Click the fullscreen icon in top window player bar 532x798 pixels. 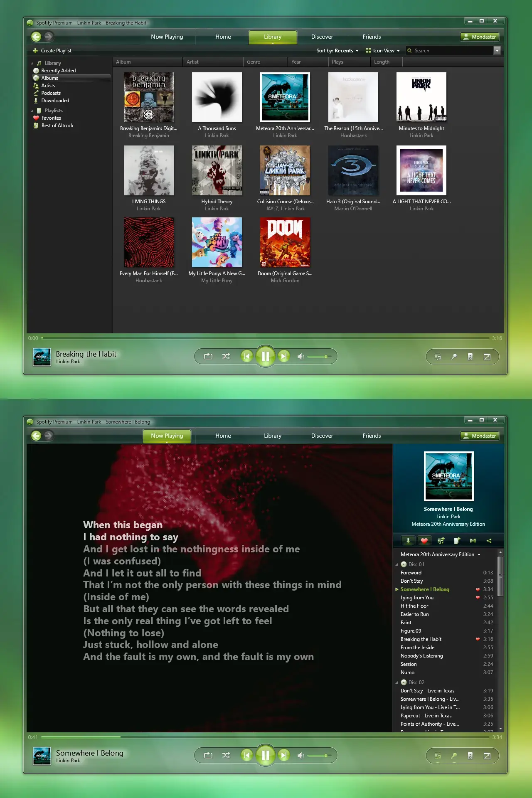[487, 357]
